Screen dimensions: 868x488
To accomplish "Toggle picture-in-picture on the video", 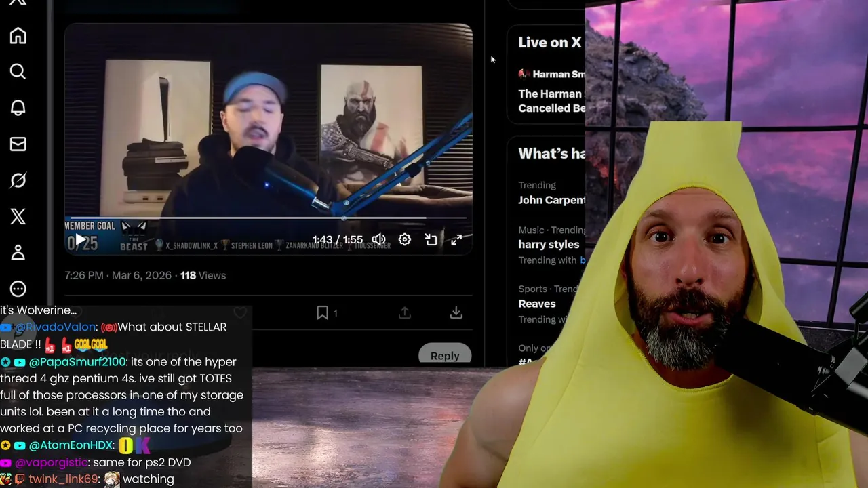I will coord(431,239).
